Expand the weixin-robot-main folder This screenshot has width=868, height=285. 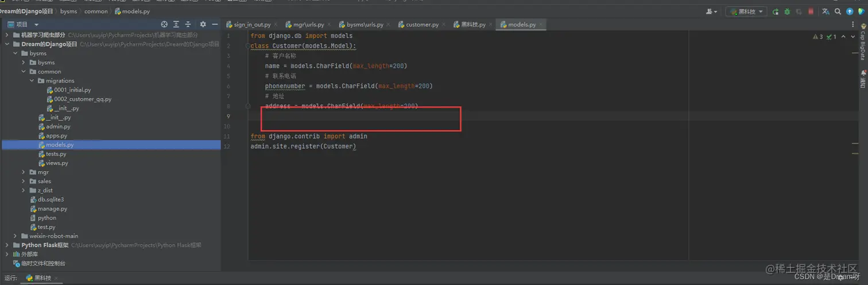click(x=15, y=236)
